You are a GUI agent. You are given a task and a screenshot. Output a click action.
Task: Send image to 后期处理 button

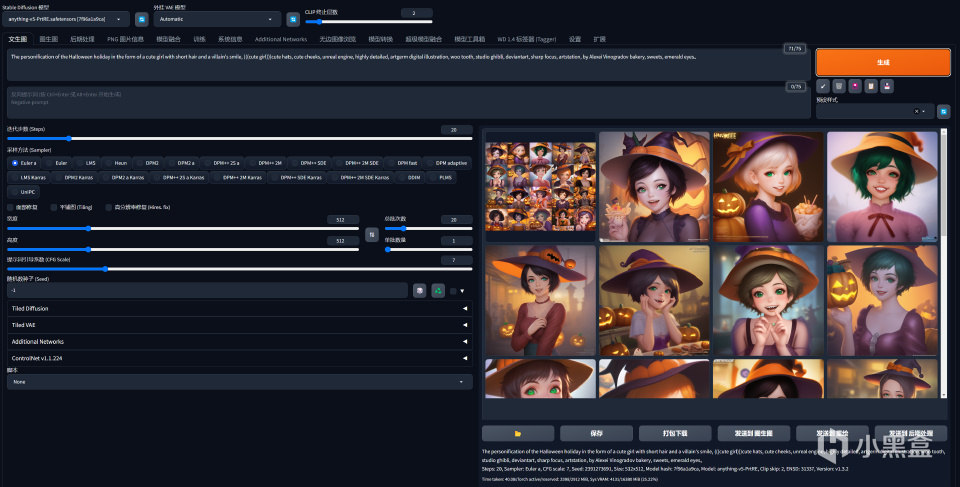pyautogui.click(x=910, y=433)
